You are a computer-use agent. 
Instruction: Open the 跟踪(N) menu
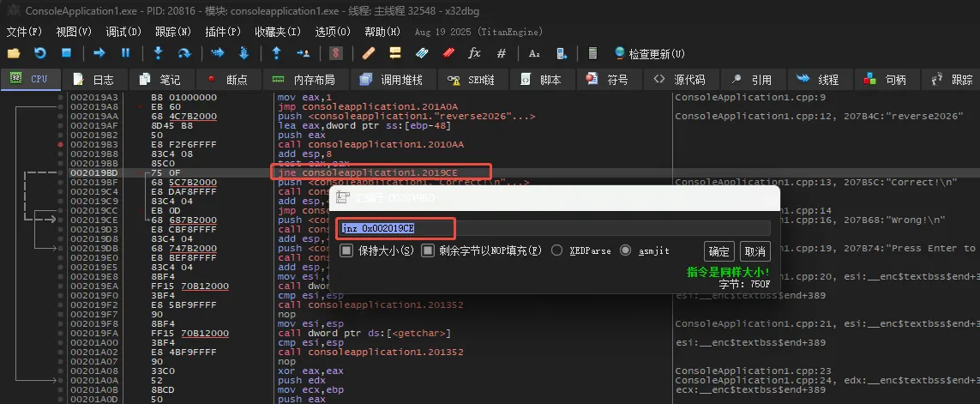(173, 31)
